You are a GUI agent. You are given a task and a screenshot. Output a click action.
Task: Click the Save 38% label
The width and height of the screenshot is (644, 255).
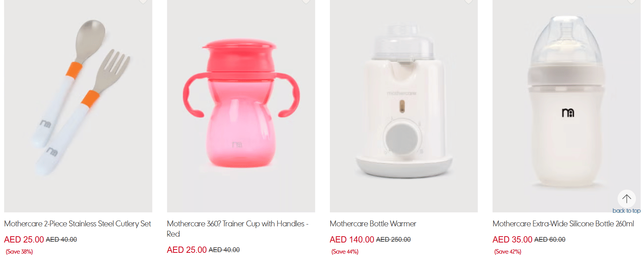pyautogui.click(x=19, y=252)
